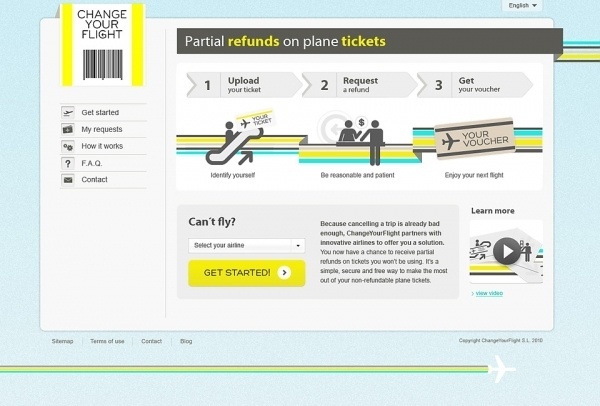The image size is (600, 406).
Task: Click the Blog footer link
Action: (186, 341)
